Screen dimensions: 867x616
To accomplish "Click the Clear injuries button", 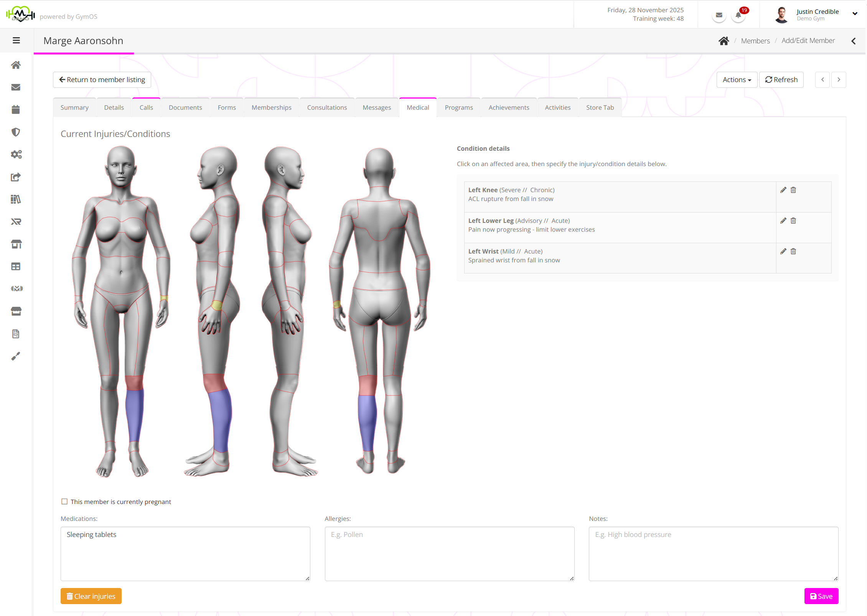I will (91, 596).
